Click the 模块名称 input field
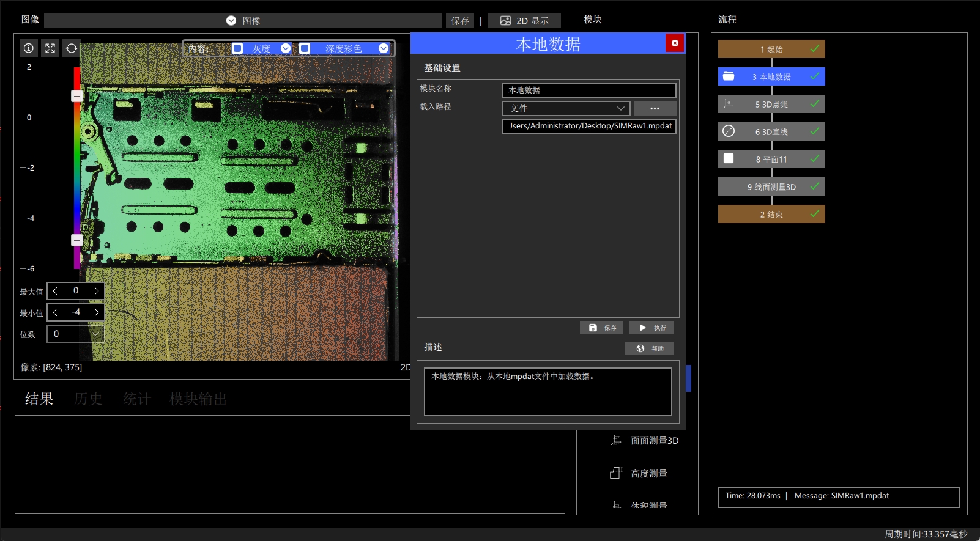The image size is (980, 541). [x=589, y=90]
